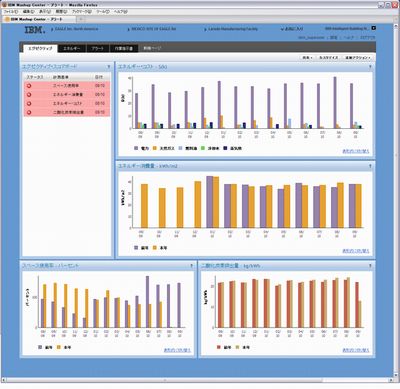Click the Help link under user name
400x389 pixels.
349,38
